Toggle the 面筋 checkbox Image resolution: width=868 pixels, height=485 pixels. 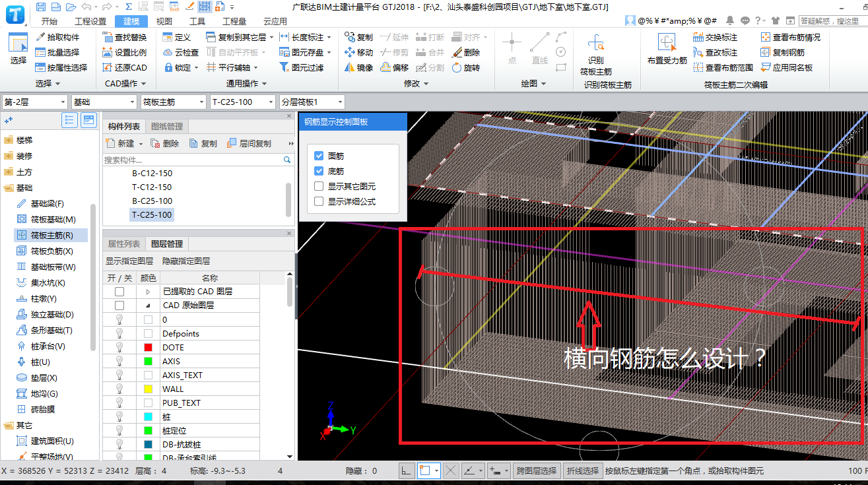tap(319, 156)
